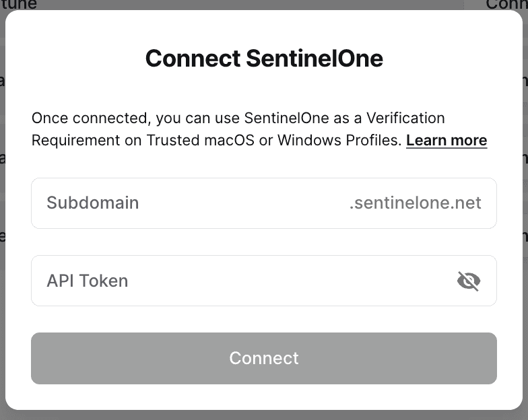Click empty space between the two input fields
Image resolution: width=528 pixels, height=420 pixels.
[264, 242]
